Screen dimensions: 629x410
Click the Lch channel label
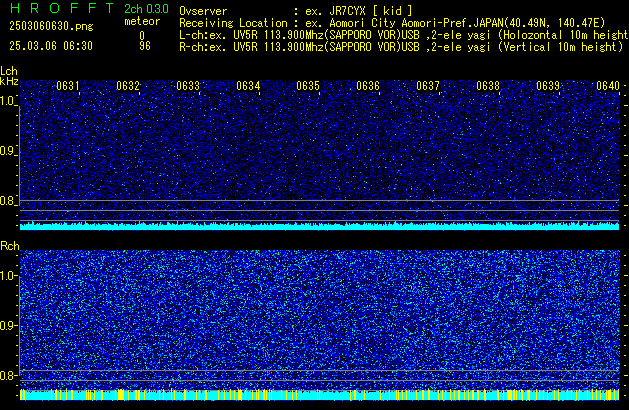9,71
